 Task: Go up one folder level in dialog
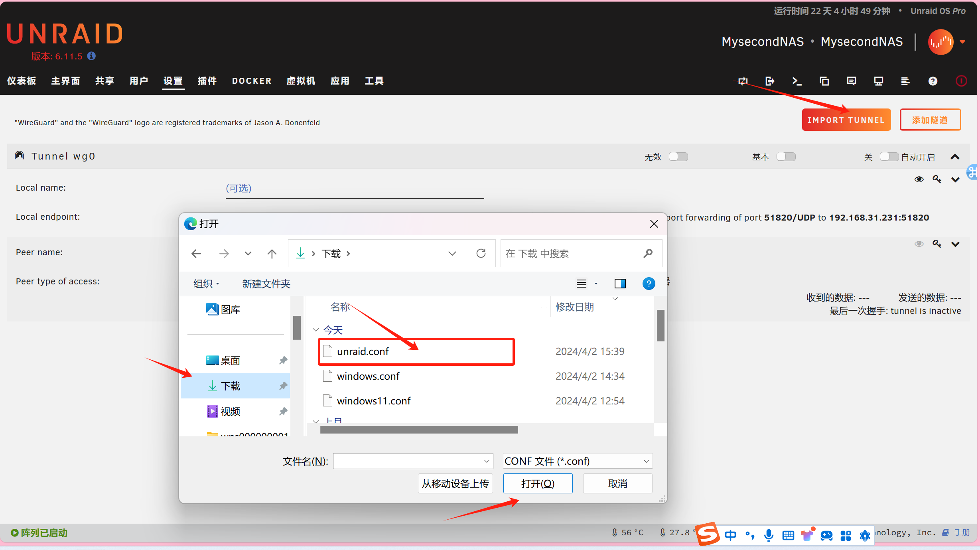272,253
